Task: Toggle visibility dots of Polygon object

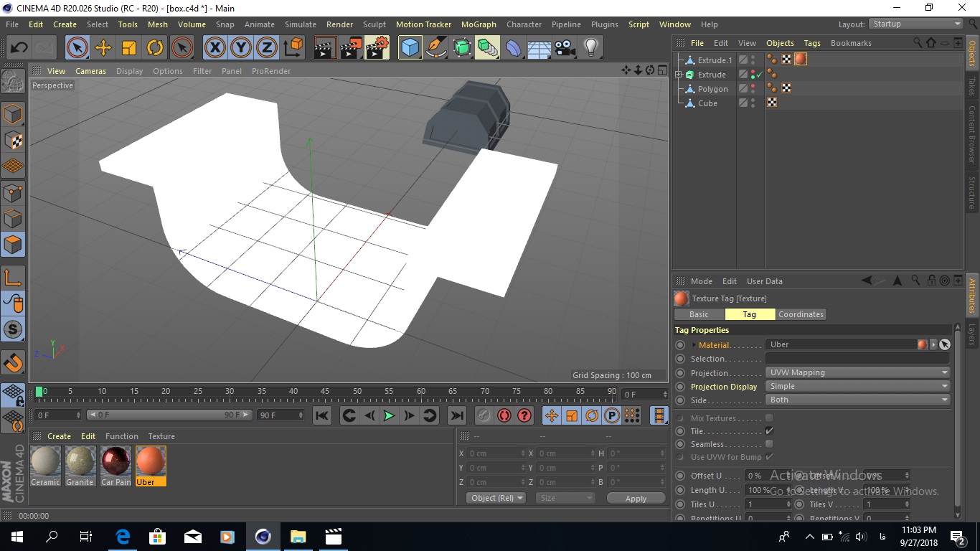Action: tap(753, 89)
